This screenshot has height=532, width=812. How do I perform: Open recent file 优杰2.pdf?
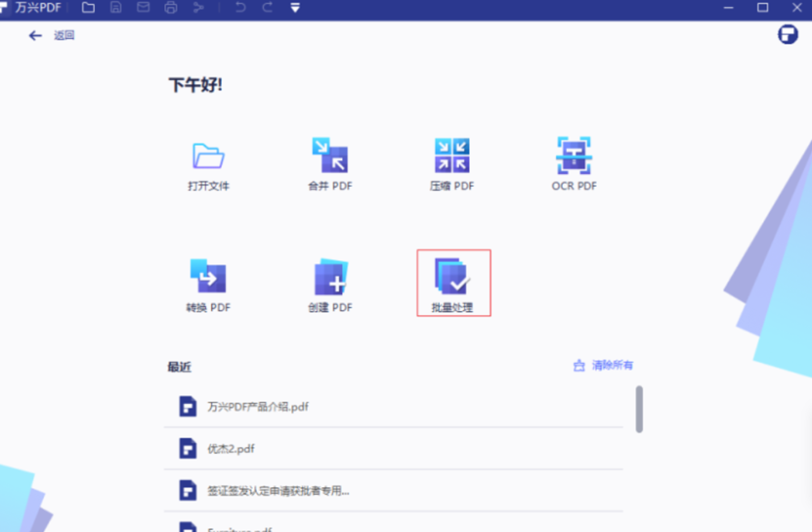394,449
